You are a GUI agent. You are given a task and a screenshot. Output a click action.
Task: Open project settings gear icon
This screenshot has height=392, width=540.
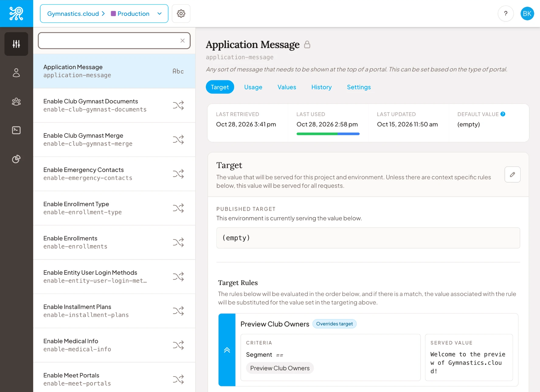pyautogui.click(x=181, y=14)
